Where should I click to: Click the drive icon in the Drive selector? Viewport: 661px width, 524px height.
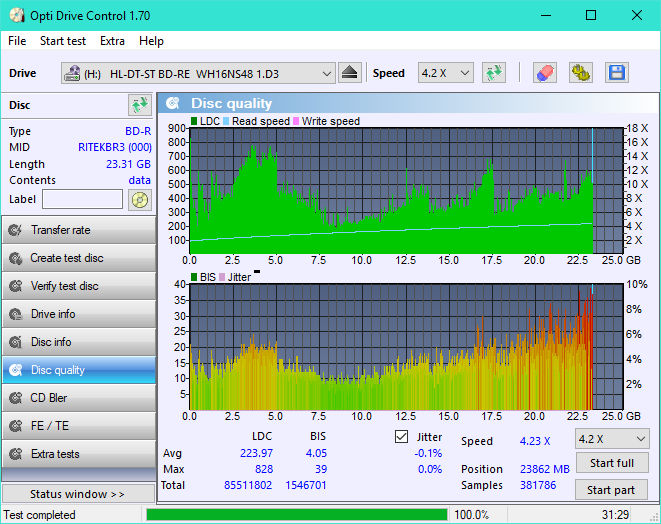pyautogui.click(x=72, y=73)
